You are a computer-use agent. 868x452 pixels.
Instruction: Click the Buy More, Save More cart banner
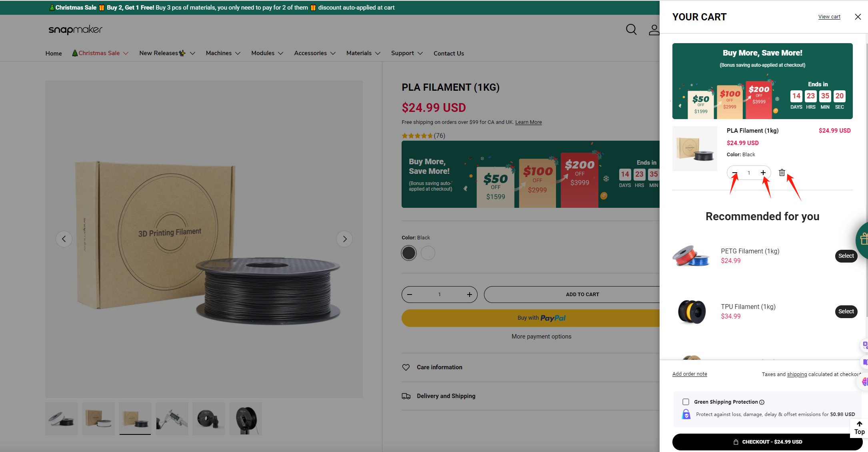762,81
